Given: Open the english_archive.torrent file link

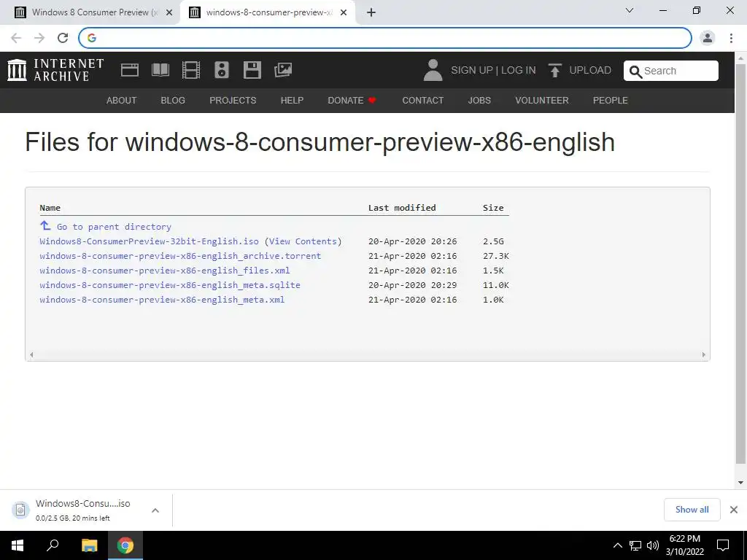Looking at the screenshot, I should pos(180,256).
